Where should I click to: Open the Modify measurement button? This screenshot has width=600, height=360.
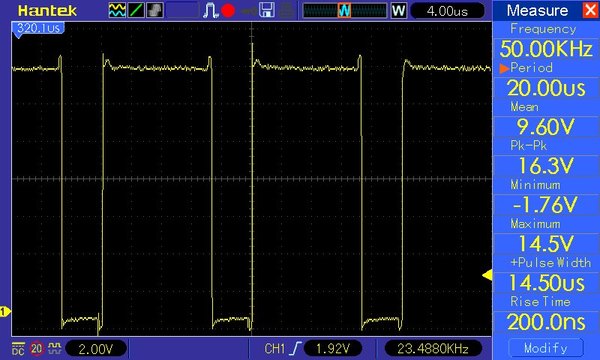[x=546, y=348]
